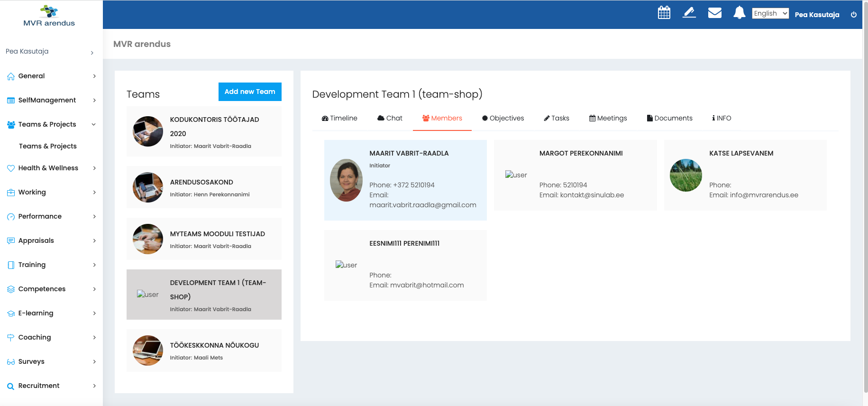The height and width of the screenshot is (406, 868).
Task: Click email kontakt@sinulab.ee
Action: [592, 195]
